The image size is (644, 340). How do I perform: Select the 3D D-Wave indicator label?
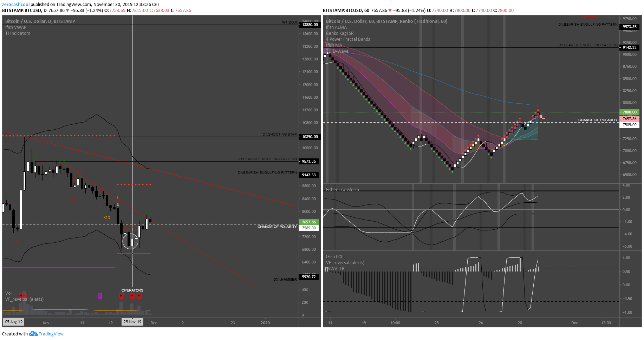pyautogui.click(x=337, y=51)
